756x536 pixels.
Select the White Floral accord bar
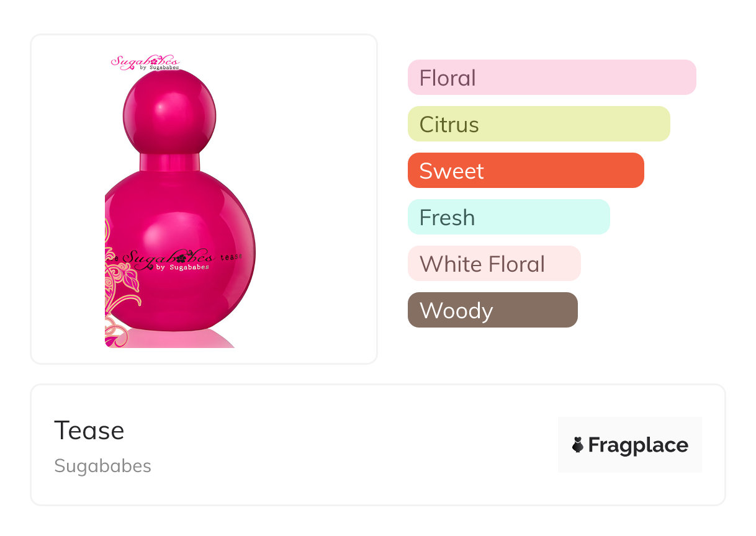pyautogui.click(x=494, y=264)
